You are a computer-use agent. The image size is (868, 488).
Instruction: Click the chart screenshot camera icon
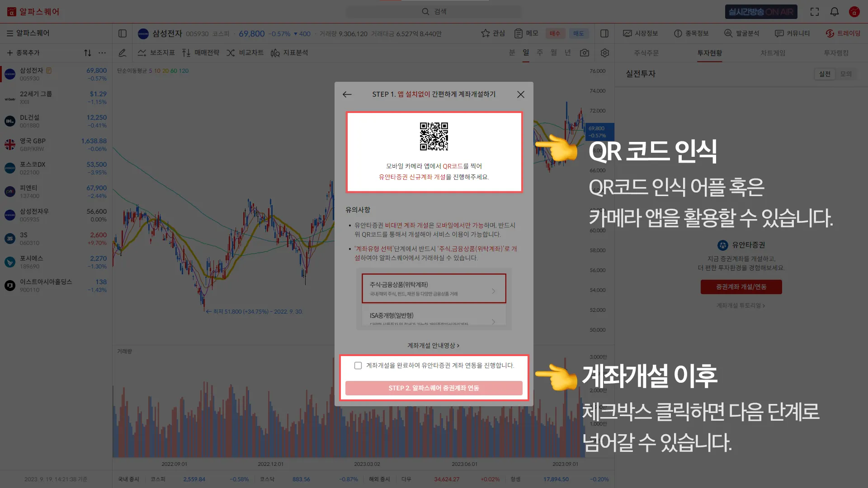(x=585, y=53)
